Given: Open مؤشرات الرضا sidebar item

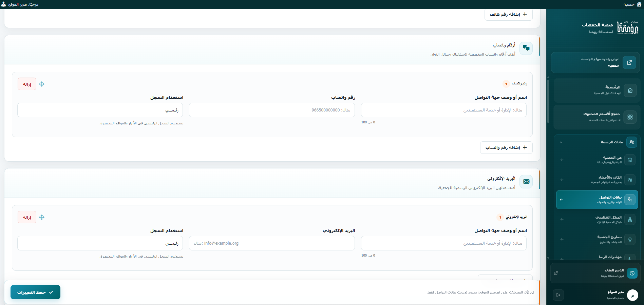Looking at the screenshot, I should coord(597,257).
